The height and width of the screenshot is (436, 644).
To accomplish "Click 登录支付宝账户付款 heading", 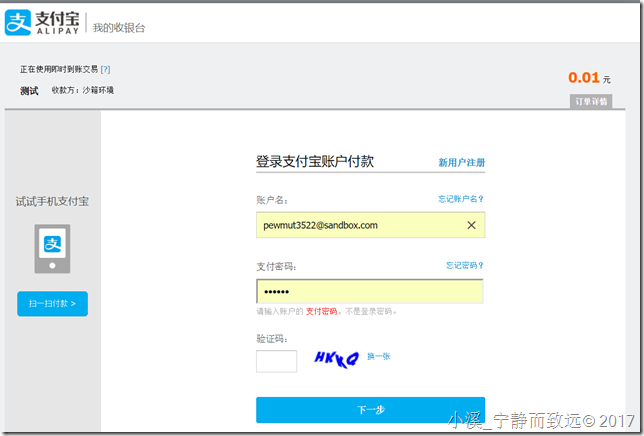I will pyautogui.click(x=315, y=161).
